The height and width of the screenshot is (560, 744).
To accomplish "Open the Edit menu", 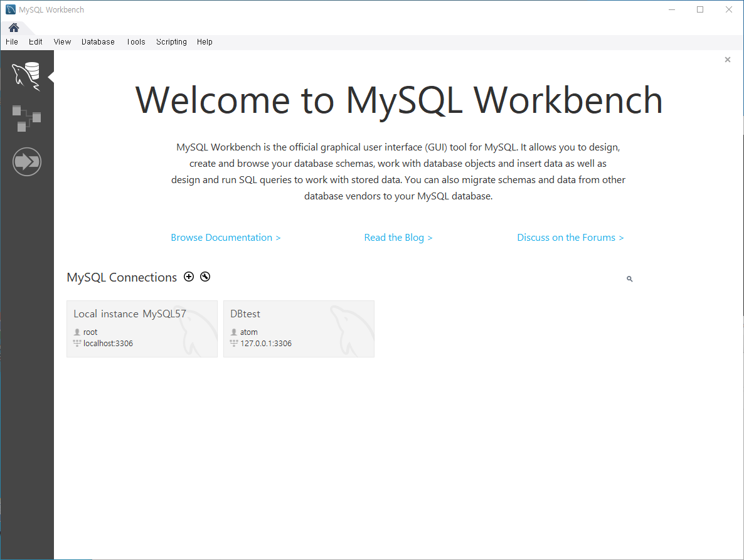I will click(x=36, y=42).
